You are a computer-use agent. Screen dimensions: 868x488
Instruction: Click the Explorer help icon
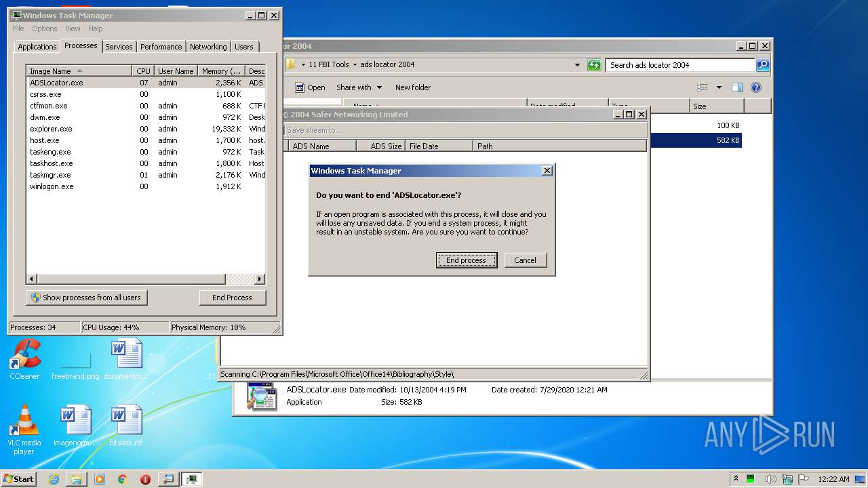click(756, 87)
